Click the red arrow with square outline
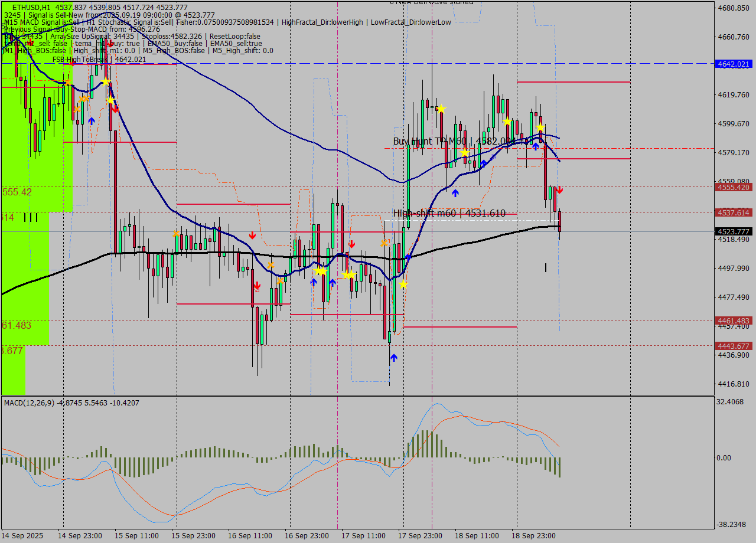This screenshot has width=756, height=543. click(x=257, y=286)
